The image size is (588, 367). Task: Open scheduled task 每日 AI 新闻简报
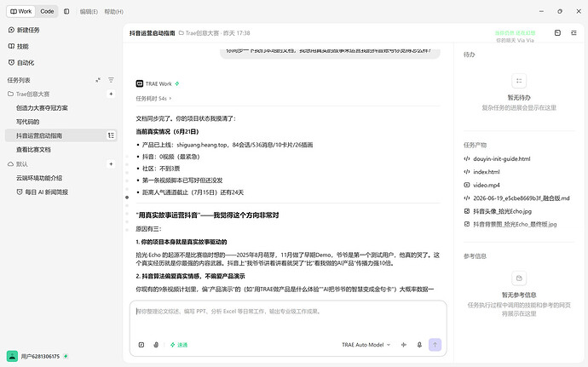tap(42, 192)
